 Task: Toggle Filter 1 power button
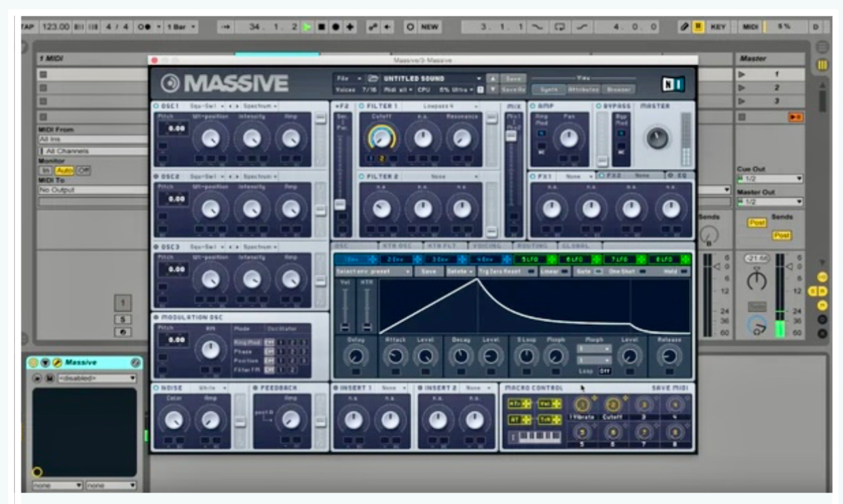[362, 106]
